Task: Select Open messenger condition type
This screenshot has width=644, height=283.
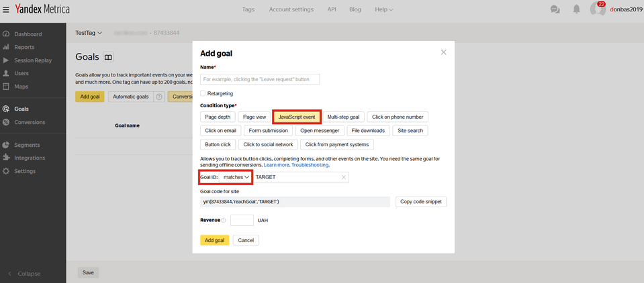Action: click(x=320, y=131)
